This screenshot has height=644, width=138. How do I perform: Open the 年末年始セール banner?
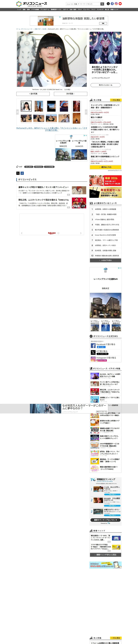(x=105, y=192)
